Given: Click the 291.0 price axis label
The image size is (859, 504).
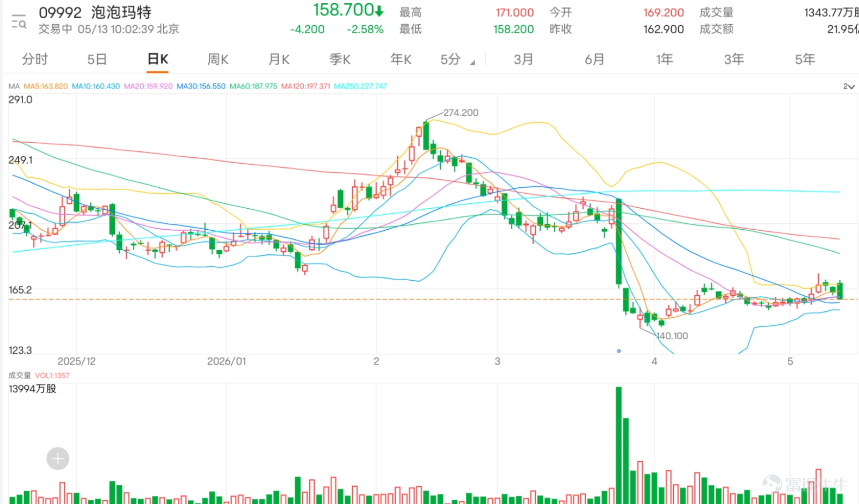Looking at the screenshot, I should [x=20, y=100].
